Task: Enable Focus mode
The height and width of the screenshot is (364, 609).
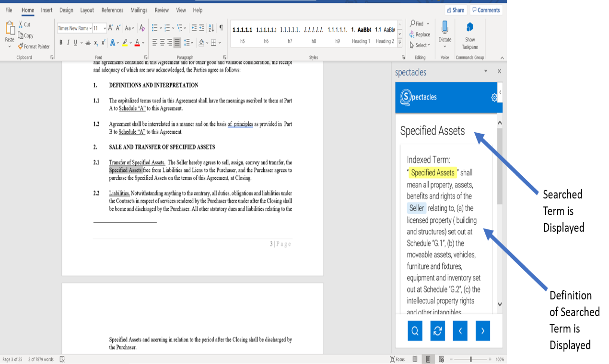Action: (398, 359)
